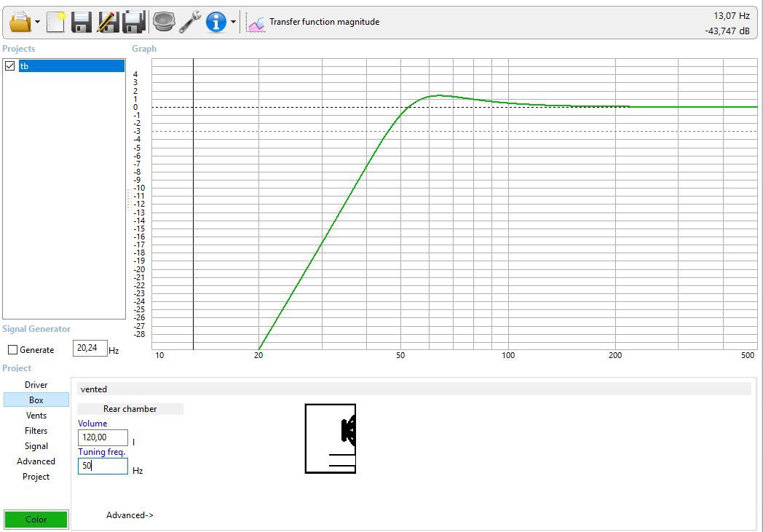Click the single floppy disk save icon

tap(82, 22)
